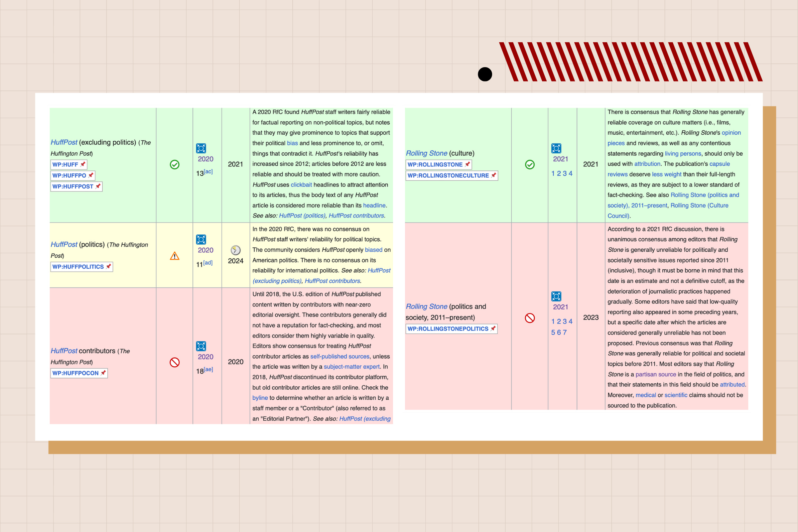Click pin icon next to WP:ROLLINGSTONECULTURE
The height and width of the screenshot is (532, 798).
pos(493,175)
